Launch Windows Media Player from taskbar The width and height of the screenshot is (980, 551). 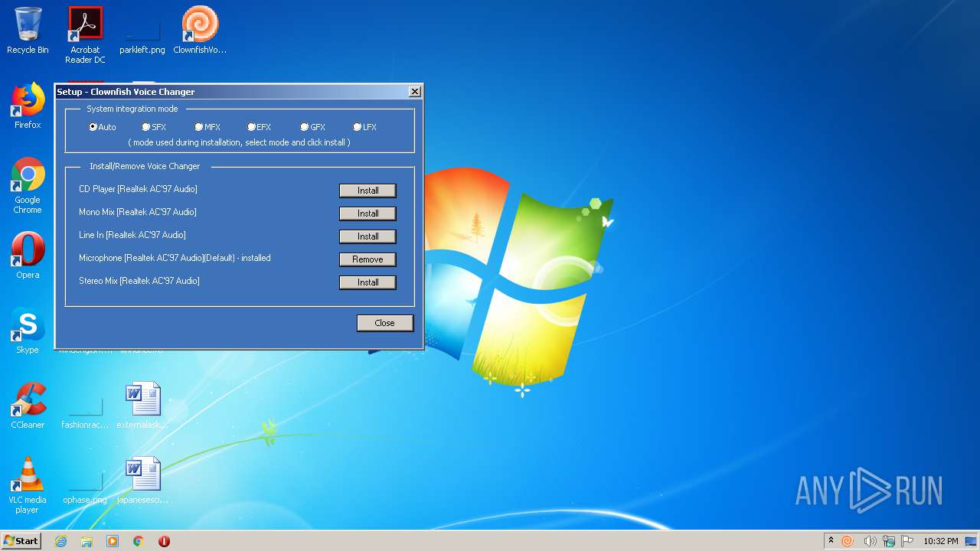113,541
